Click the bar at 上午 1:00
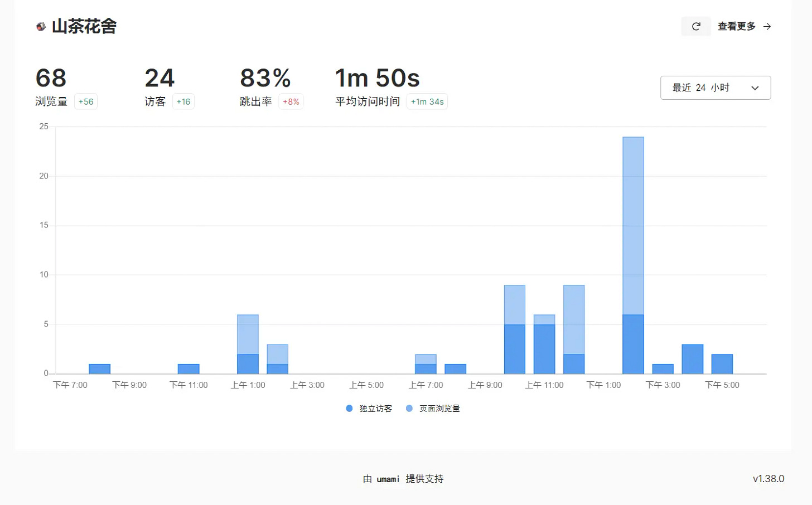 (x=248, y=344)
